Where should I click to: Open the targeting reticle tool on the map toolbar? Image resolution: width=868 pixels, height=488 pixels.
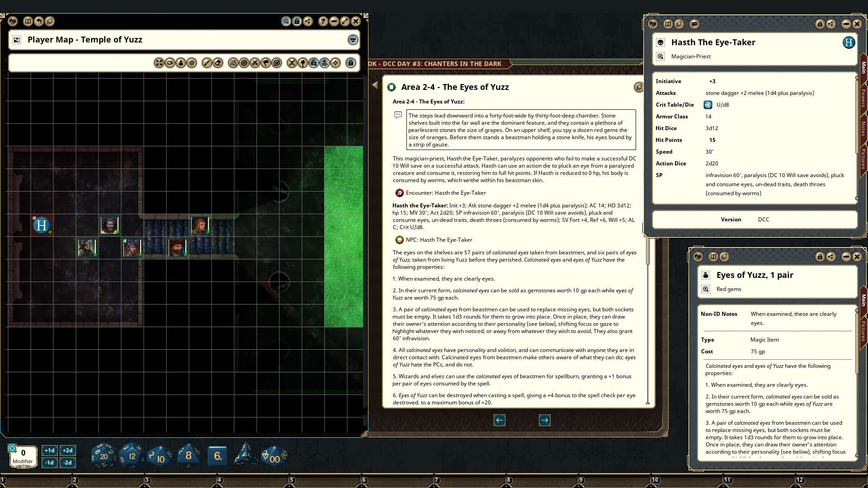click(243, 63)
